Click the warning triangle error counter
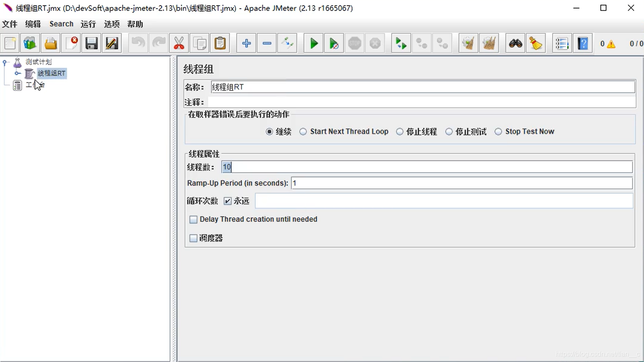The height and width of the screenshot is (362, 644). click(611, 44)
